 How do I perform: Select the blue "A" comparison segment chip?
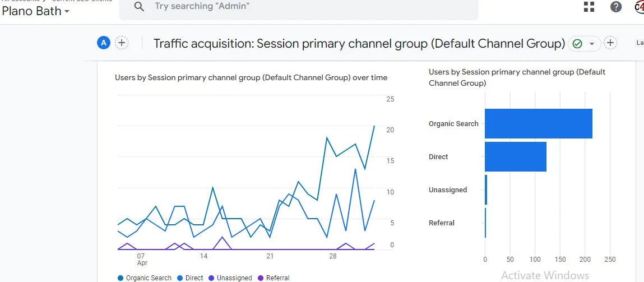point(104,43)
